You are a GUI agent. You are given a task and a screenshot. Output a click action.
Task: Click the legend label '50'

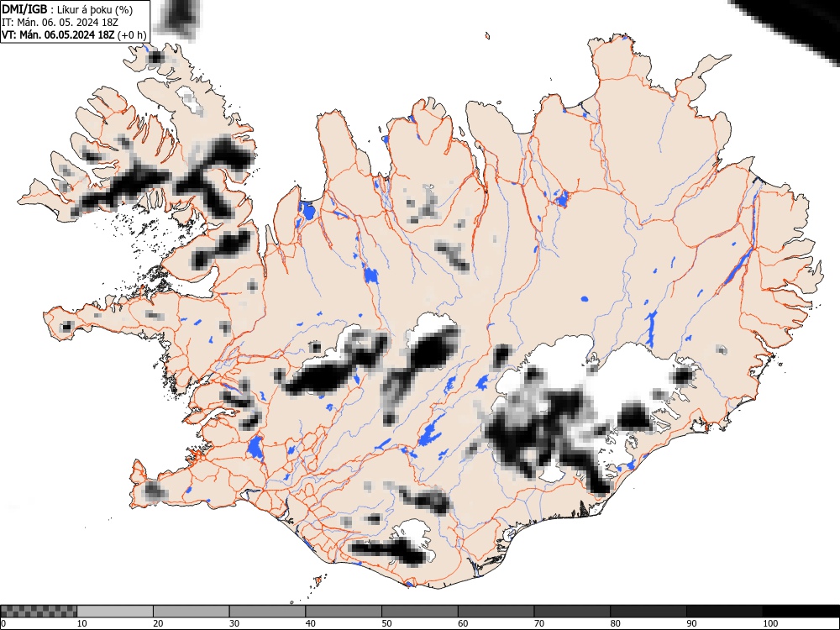click(x=386, y=623)
